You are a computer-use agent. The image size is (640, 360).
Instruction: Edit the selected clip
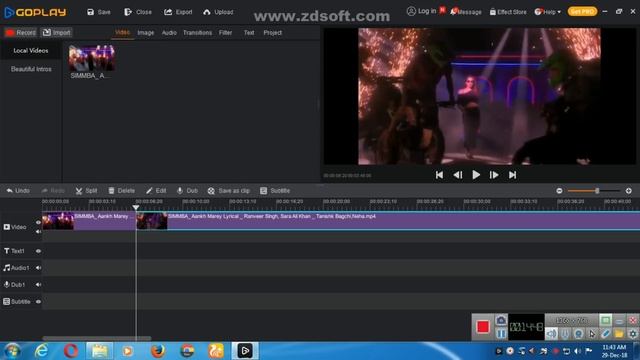(156, 191)
